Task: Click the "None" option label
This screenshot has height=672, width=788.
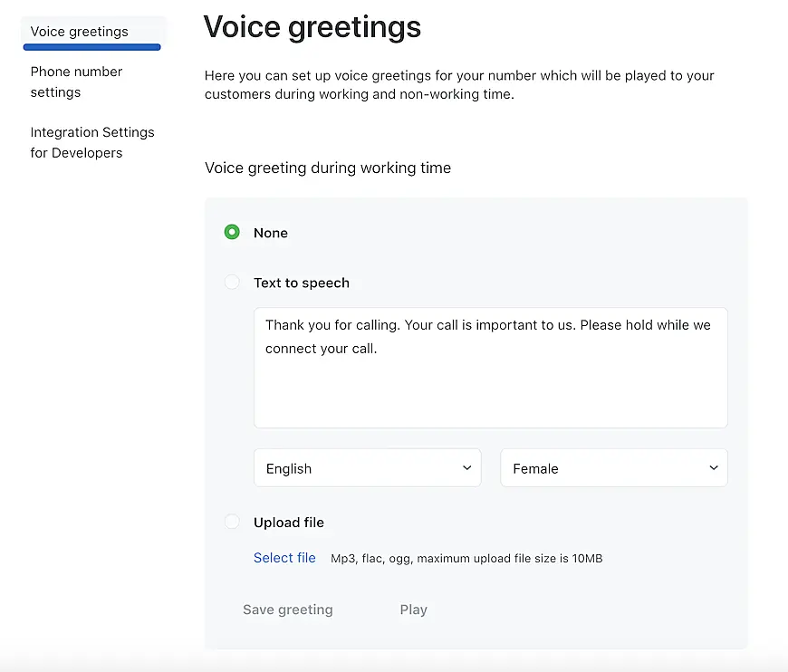Action: coord(271,233)
